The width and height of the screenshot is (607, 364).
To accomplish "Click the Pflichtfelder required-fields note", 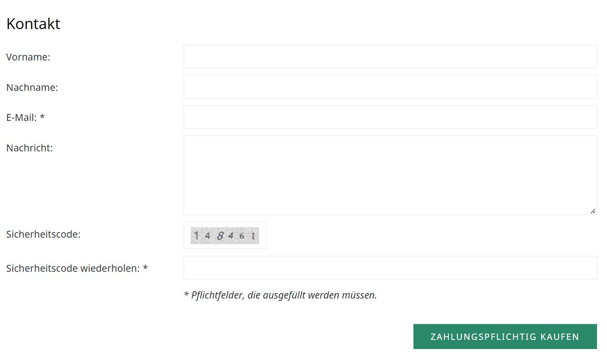I will (280, 295).
